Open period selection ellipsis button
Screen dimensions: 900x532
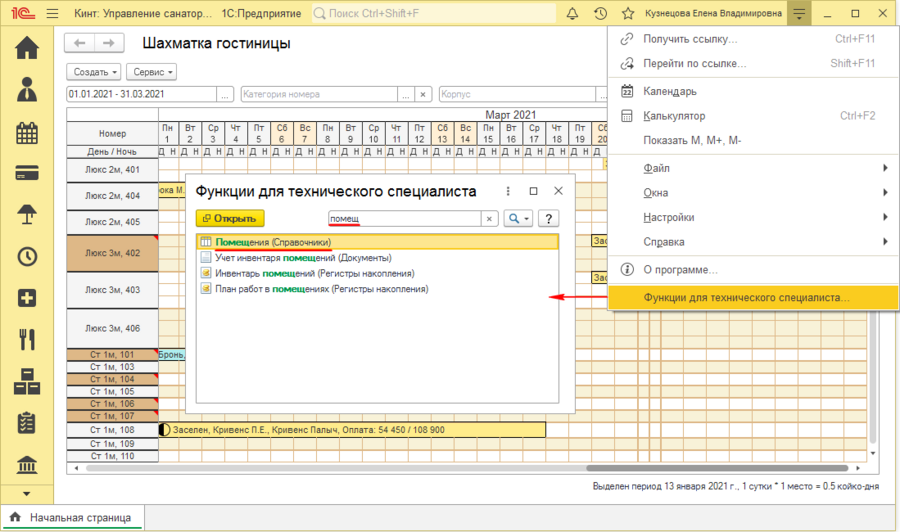(x=225, y=94)
